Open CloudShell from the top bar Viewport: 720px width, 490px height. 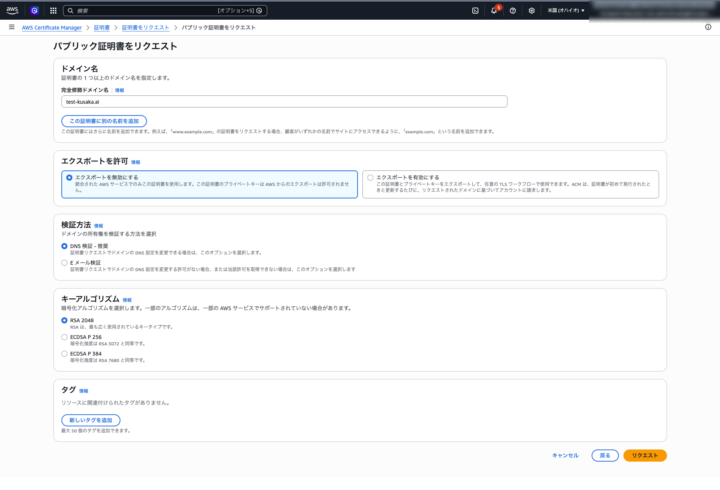coord(475,10)
